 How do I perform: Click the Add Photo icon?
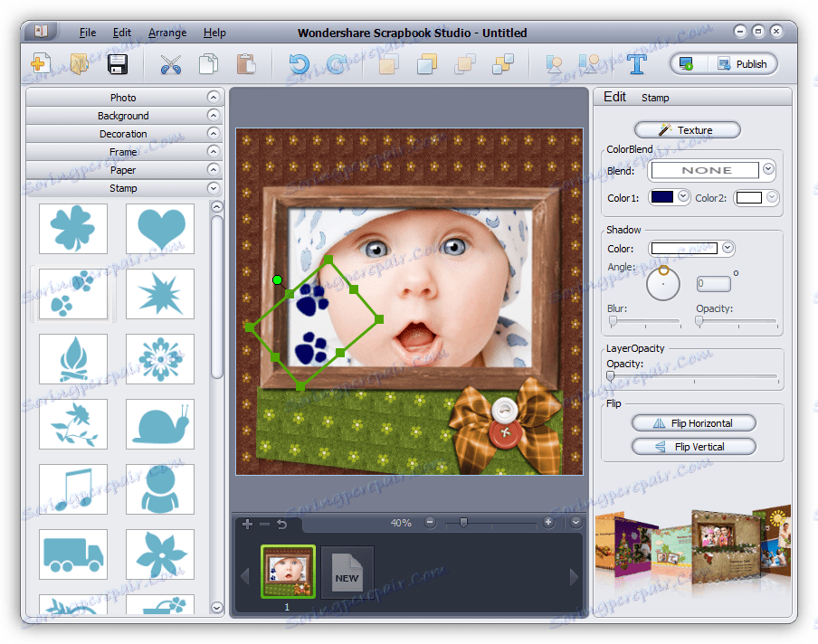click(x=39, y=63)
